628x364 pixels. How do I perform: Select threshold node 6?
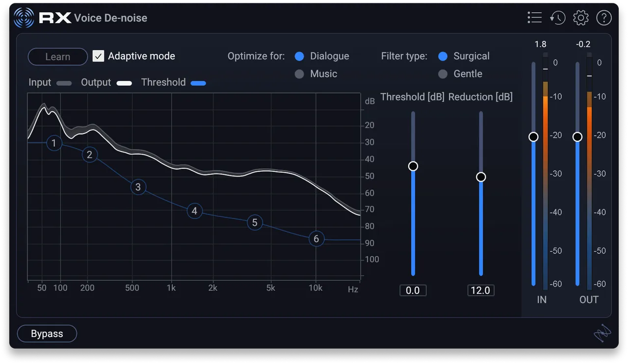pos(316,239)
